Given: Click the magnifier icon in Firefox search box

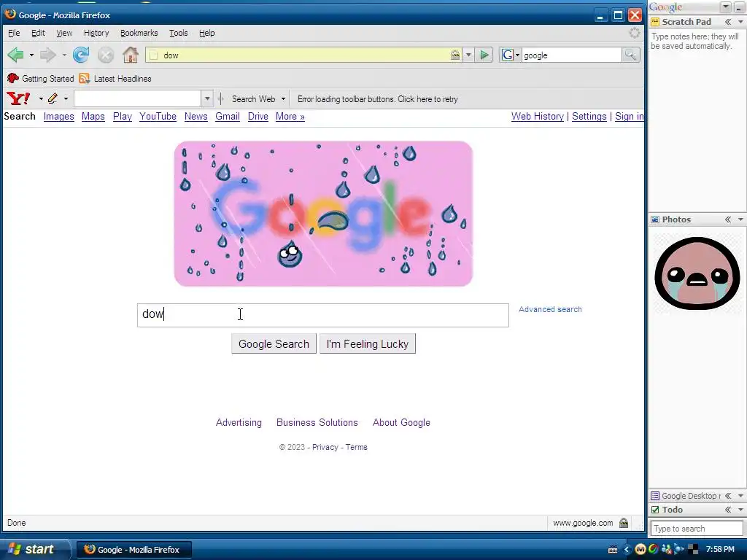Looking at the screenshot, I should click(630, 55).
